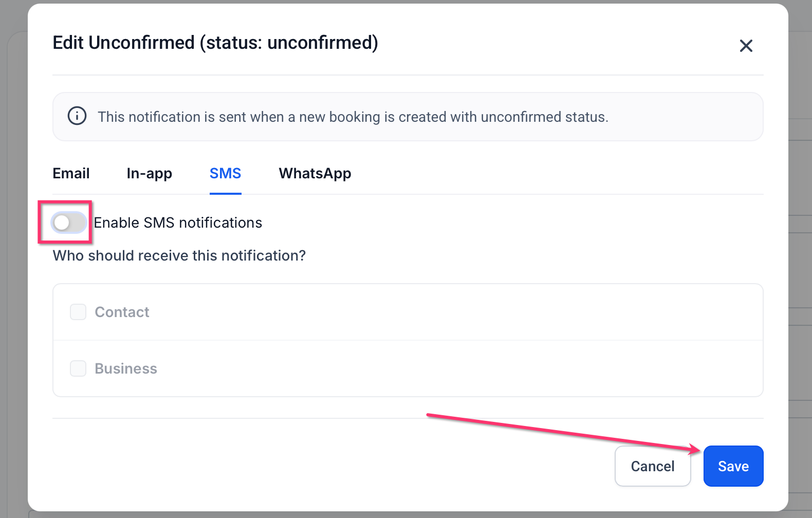
Task: Click the "Enable SMS notifications" label text
Action: coord(178,223)
